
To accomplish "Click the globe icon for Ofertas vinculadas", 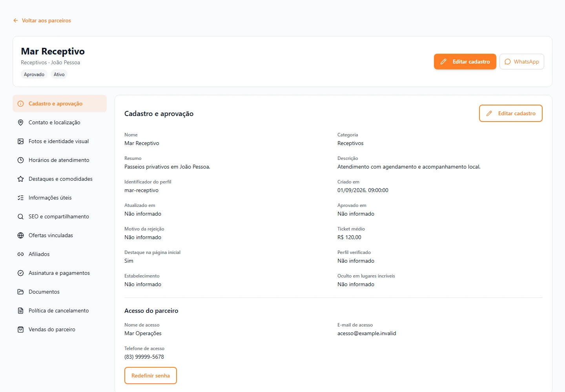I will click(21, 236).
